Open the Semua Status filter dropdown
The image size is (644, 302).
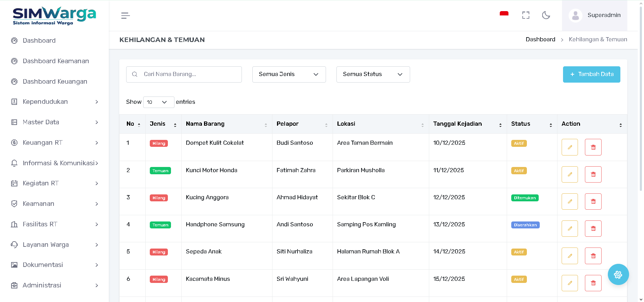(373, 74)
